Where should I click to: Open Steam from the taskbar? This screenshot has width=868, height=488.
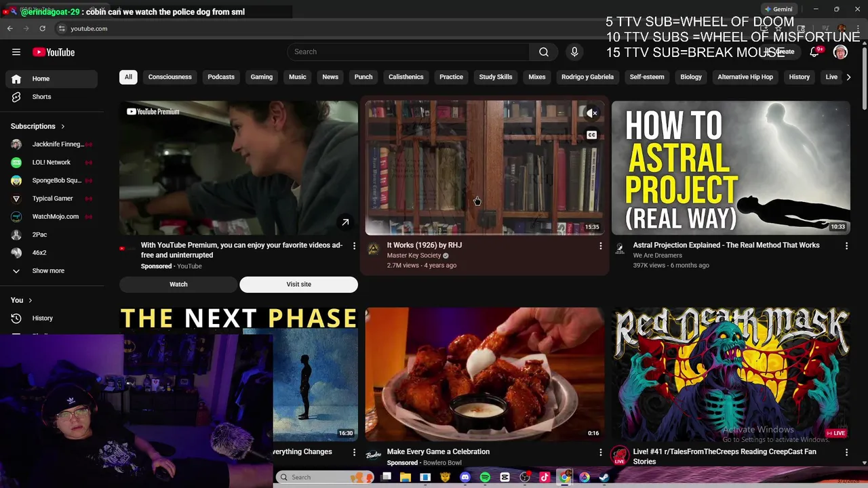(x=604, y=477)
